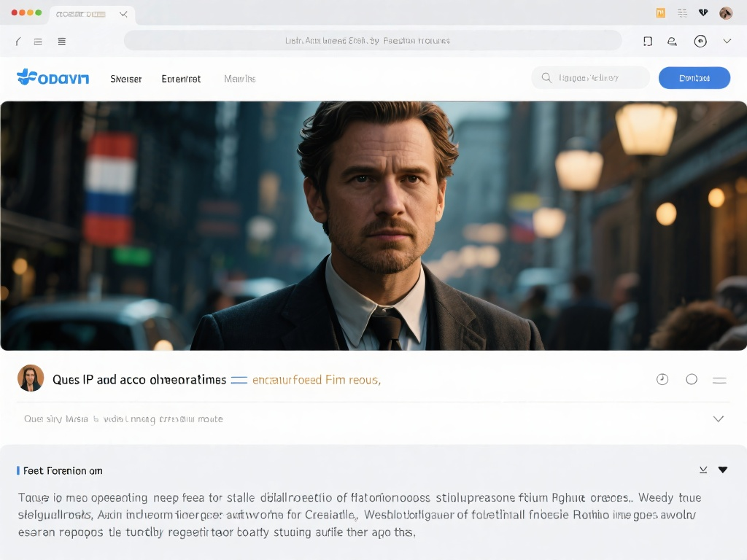Focus the browser address bar

[373, 41]
